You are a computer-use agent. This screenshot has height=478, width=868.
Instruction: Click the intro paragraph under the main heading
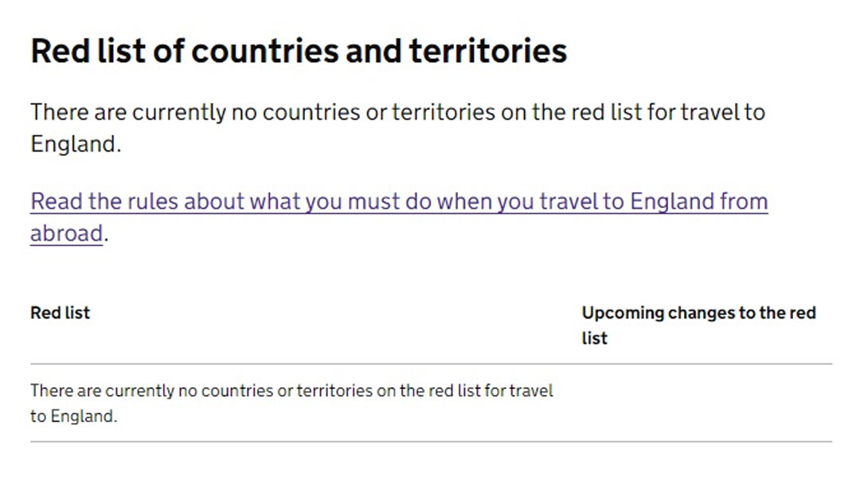pyautogui.click(x=397, y=128)
